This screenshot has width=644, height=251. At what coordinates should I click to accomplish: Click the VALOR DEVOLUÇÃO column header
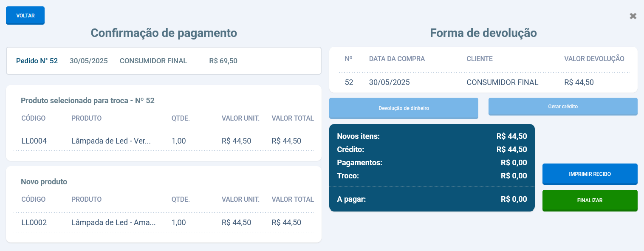click(594, 59)
